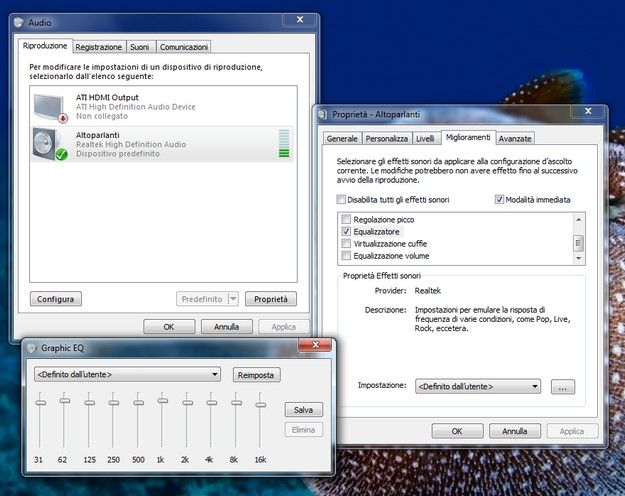This screenshot has width=625, height=496.
Task: Uncheck the Equalizzatore effect
Action: point(346,231)
